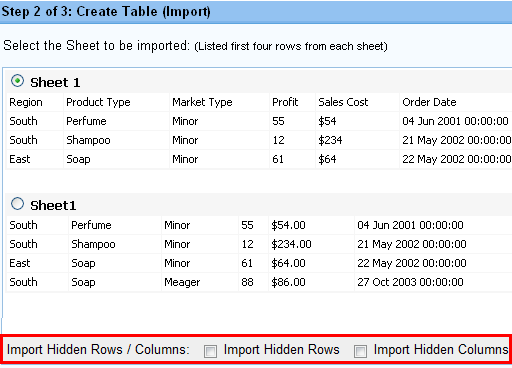Click the Profit header cell

coord(292,102)
